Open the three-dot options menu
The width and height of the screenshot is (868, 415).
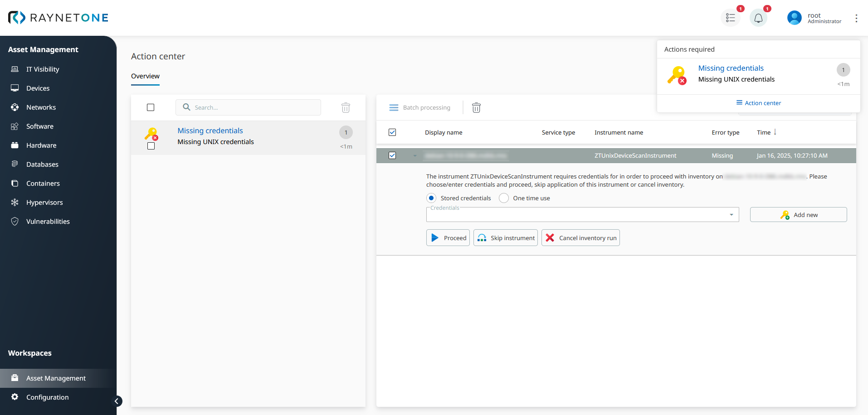coord(856,18)
